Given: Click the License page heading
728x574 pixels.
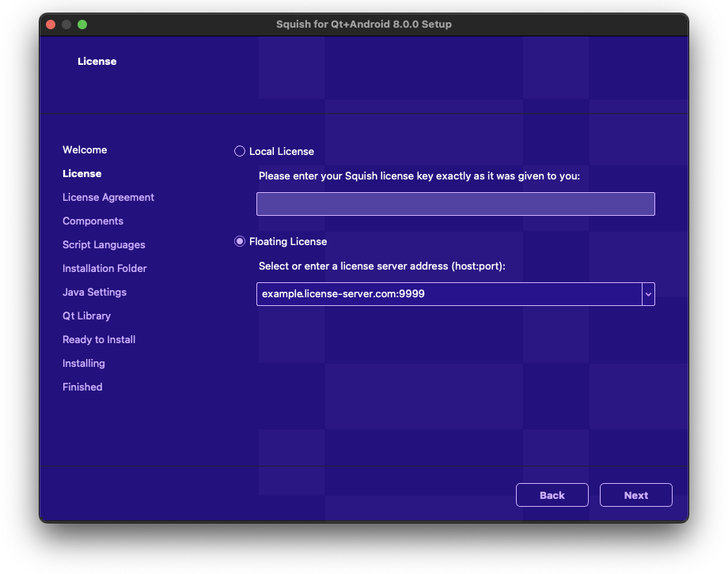Looking at the screenshot, I should coord(97,61).
